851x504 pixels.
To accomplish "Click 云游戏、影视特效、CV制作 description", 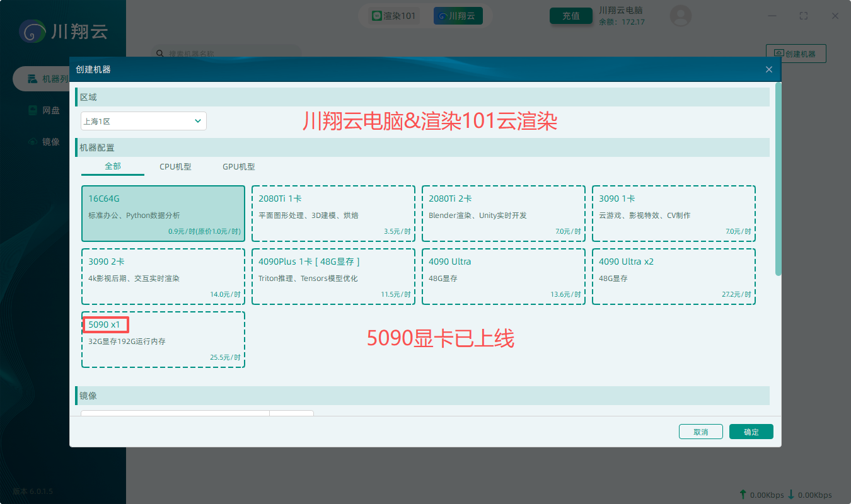I will point(644,215).
